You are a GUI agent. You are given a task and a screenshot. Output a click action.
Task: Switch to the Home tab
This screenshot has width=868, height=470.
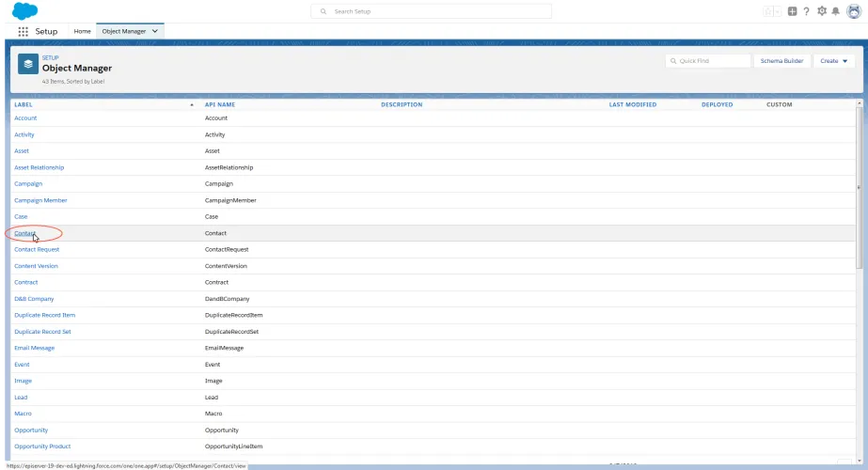pyautogui.click(x=82, y=32)
